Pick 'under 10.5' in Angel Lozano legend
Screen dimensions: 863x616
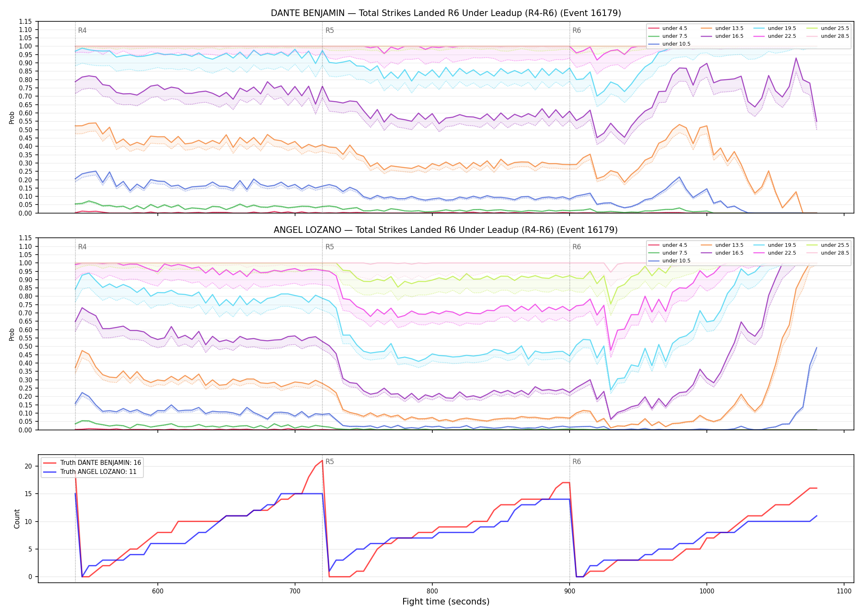tap(669, 261)
